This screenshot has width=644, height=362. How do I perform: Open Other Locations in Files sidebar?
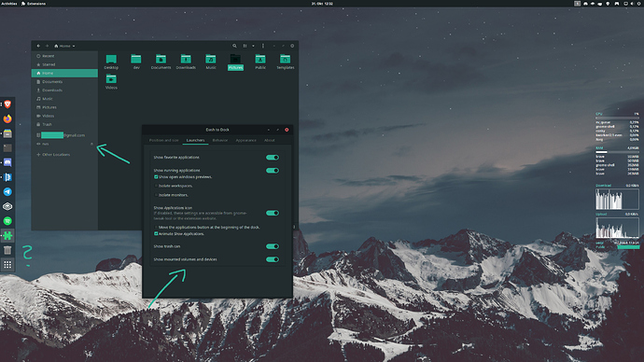(64, 155)
